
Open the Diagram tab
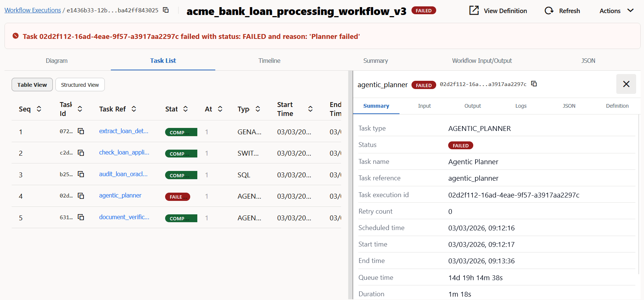[x=57, y=61]
